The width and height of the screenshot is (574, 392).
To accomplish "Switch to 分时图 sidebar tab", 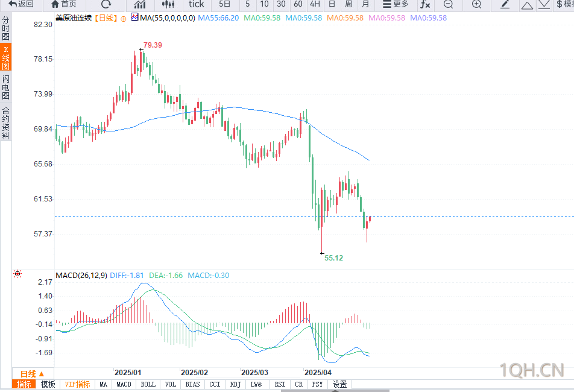I will (x=6, y=28).
